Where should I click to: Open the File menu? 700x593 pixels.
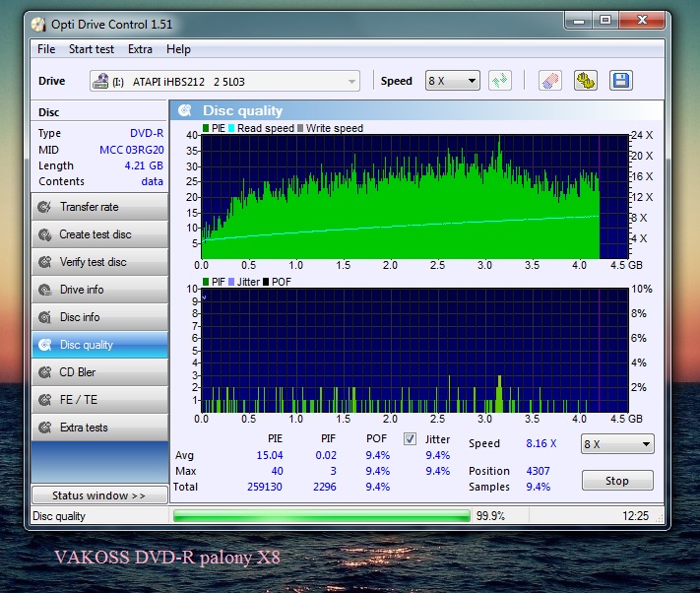click(x=46, y=49)
